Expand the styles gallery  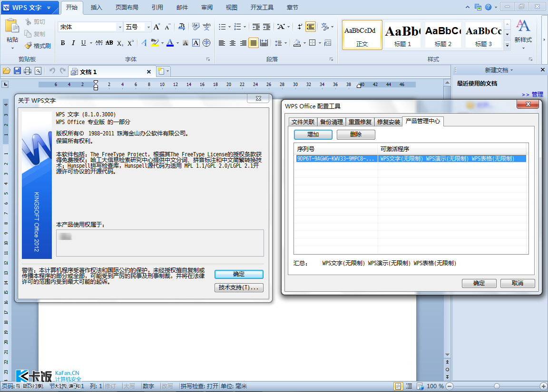pos(507,46)
